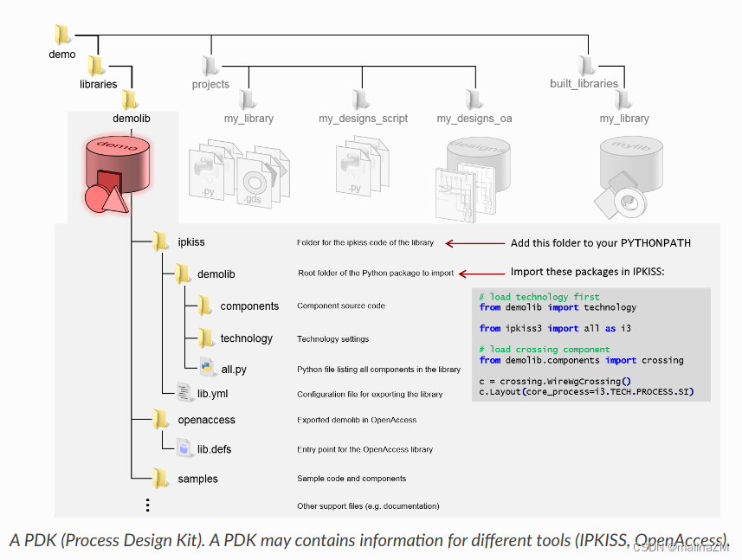Select the "Technology settings" description

[x=332, y=339]
